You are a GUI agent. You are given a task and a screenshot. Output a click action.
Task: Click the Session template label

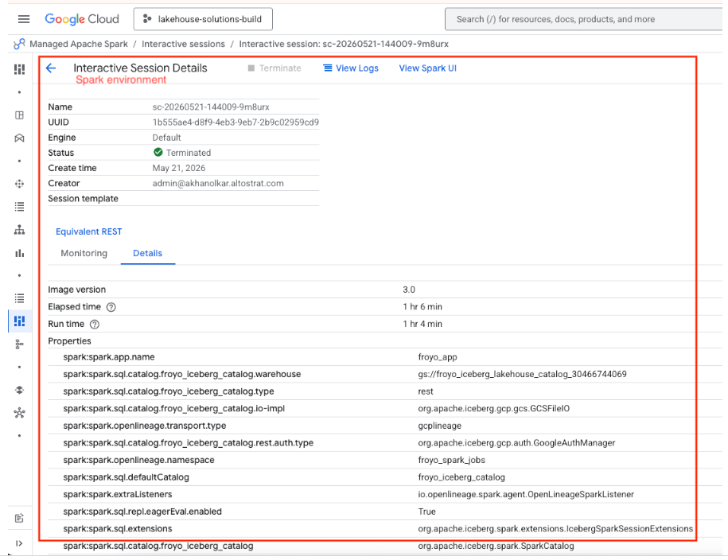pos(83,199)
